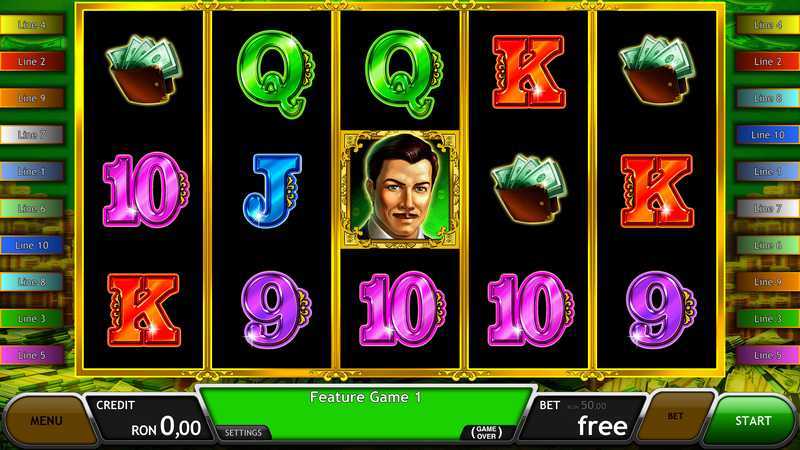Click the GAME OVER indicator
Viewport: 800px width, 450px height.
(486, 433)
